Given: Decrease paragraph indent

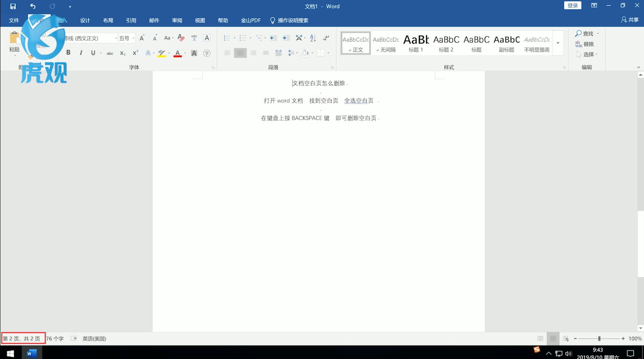Looking at the screenshot, I should (x=273, y=38).
